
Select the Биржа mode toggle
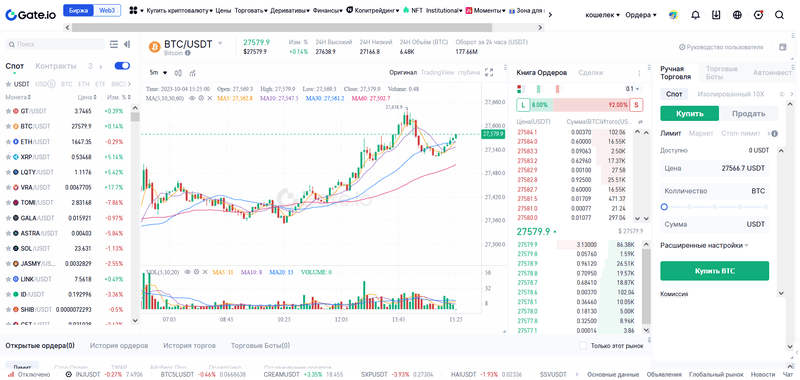tap(79, 10)
